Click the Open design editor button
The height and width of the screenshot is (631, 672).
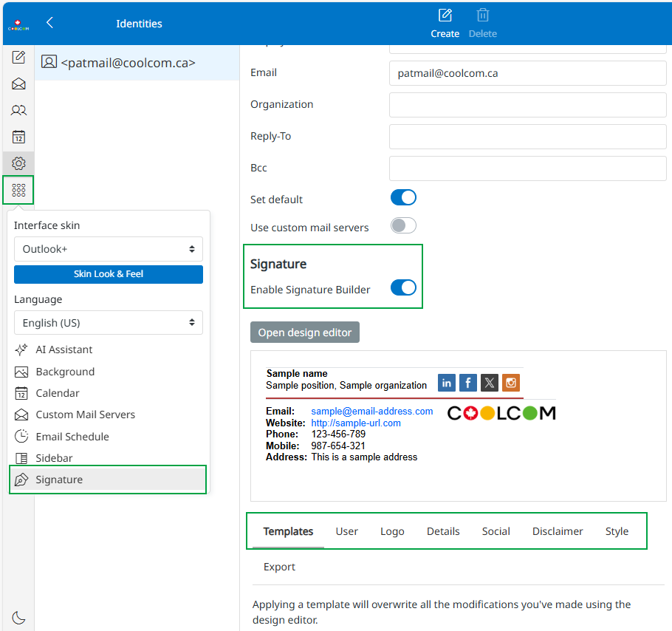pos(305,332)
